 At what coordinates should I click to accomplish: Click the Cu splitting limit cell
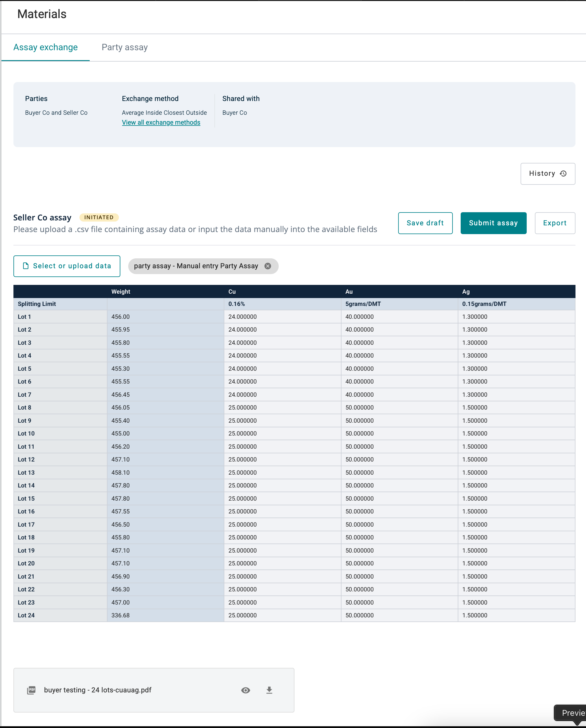[x=282, y=304]
